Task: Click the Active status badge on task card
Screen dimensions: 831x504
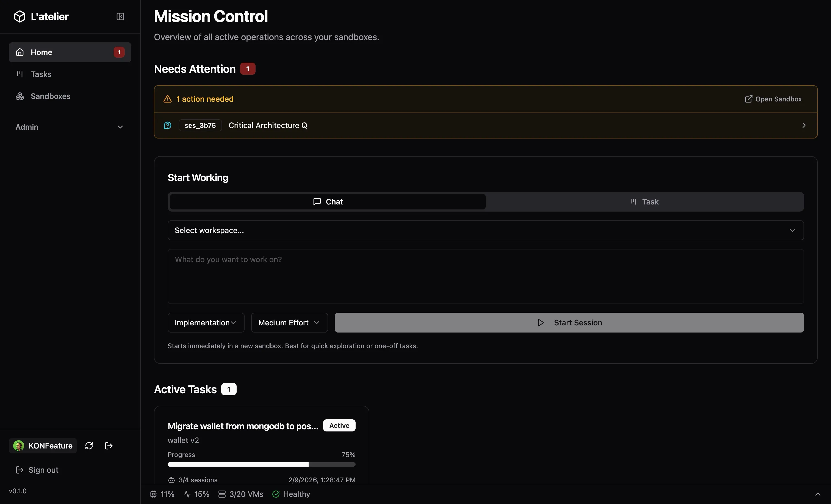Action: (x=339, y=425)
